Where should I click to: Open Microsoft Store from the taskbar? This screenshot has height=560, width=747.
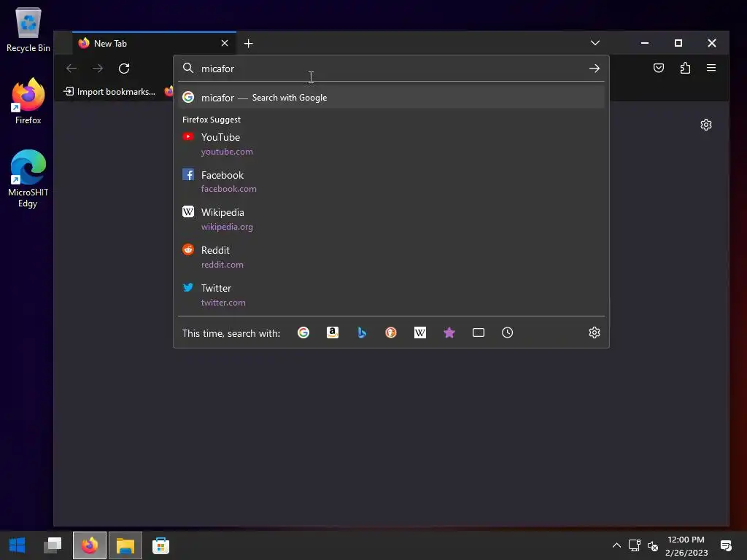click(160, 545)
